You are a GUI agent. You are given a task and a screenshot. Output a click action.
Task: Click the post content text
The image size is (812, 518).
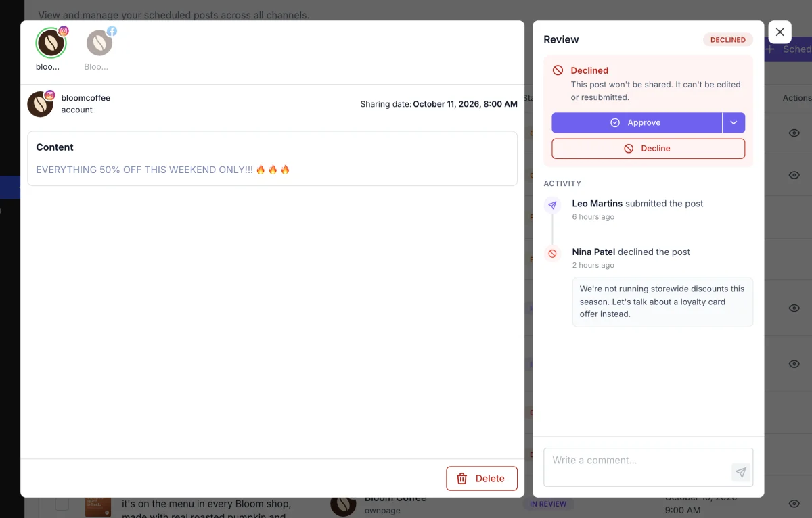[x=163, y=170]
